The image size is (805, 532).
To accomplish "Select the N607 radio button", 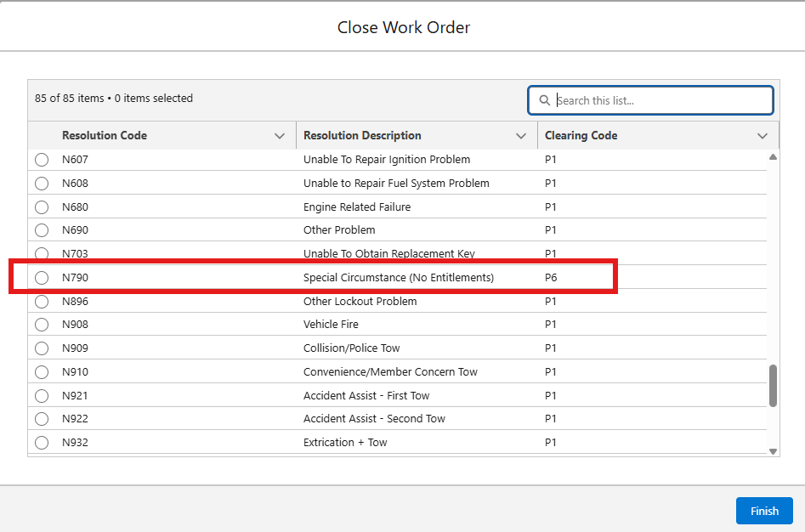I will [42, 160].
